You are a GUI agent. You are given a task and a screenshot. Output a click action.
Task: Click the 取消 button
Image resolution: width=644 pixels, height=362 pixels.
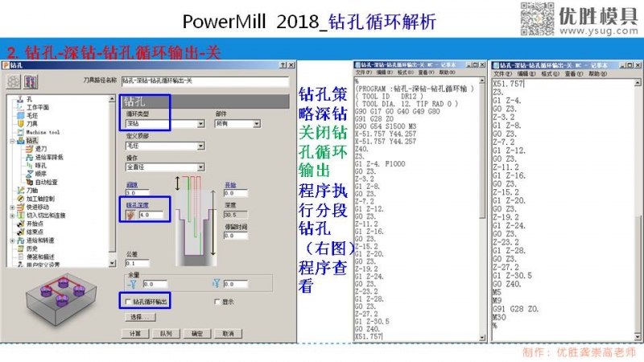click(228, 333)
